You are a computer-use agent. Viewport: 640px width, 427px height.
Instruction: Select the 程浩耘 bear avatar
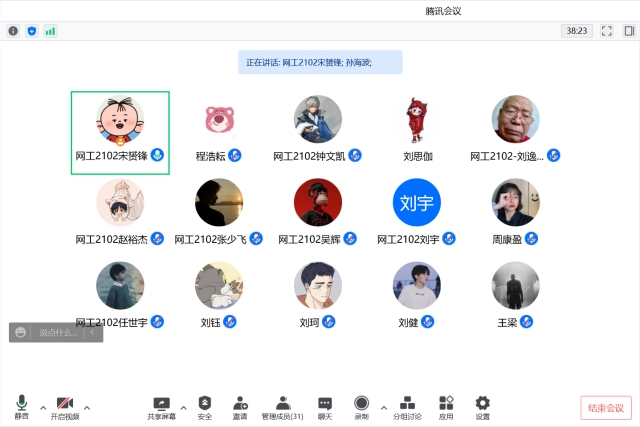(x=219, y=119)
